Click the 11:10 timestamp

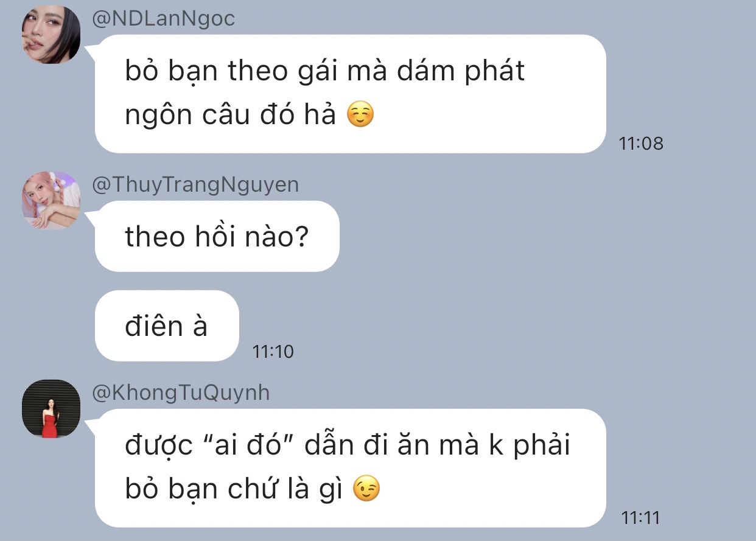pyautogui.click(x=273, y=352)
